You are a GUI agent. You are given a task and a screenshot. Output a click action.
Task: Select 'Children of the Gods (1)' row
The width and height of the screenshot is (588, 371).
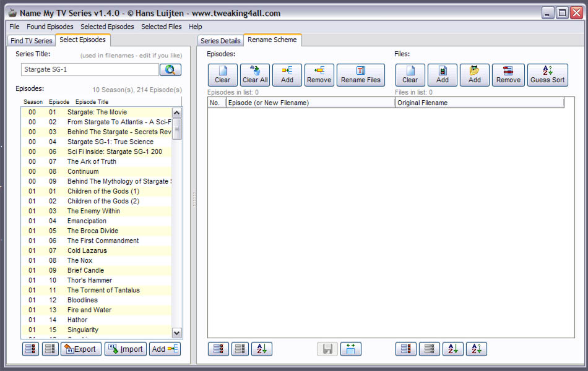click(x=97, y=191)
